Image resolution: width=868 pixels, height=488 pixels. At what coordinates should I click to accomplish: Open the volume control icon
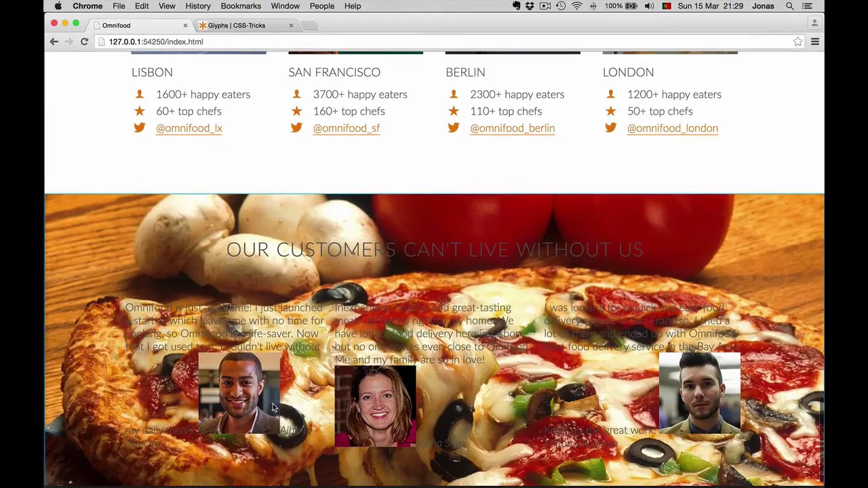[650, 6]
